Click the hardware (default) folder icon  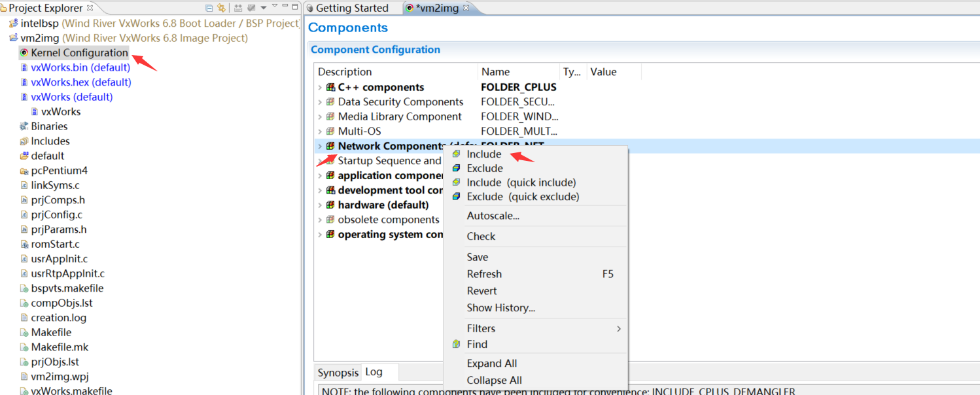(x=330, y=205)
